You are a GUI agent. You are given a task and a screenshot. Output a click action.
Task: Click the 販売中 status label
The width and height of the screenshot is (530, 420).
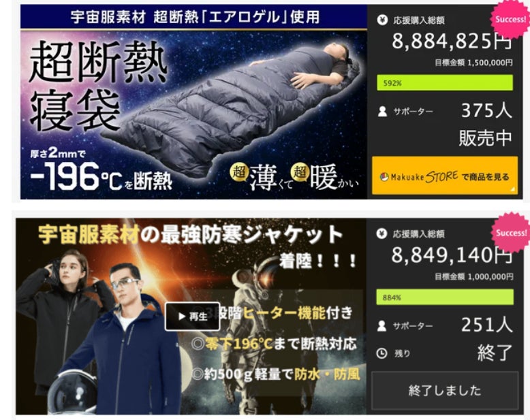tap(486, 138)
